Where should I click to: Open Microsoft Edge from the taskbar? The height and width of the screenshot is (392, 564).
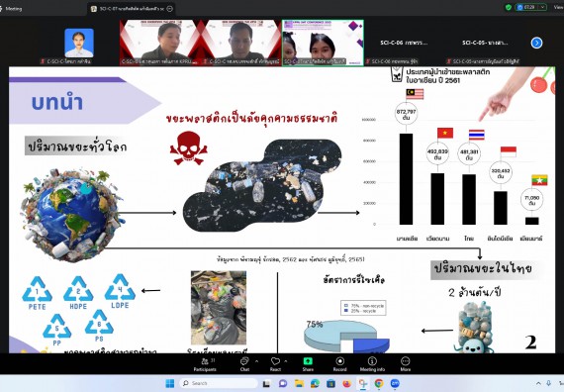(x=315, y=384)
